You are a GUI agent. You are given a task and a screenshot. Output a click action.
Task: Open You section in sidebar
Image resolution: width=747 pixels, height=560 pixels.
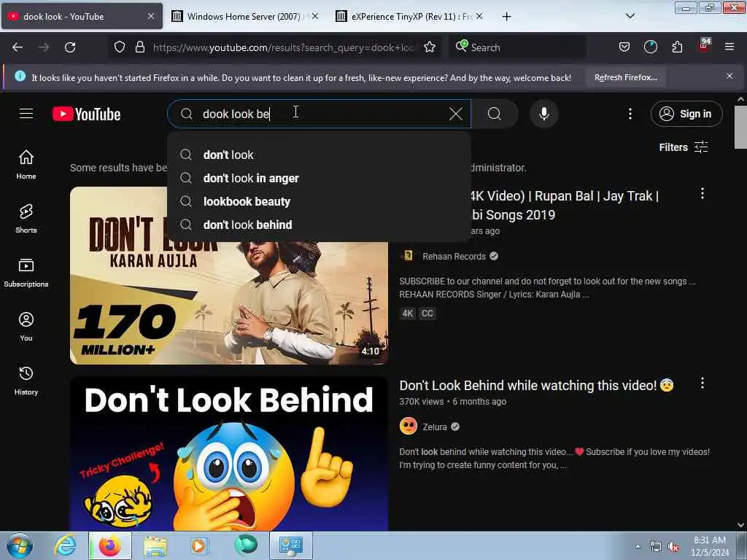[x=26, y=327]
